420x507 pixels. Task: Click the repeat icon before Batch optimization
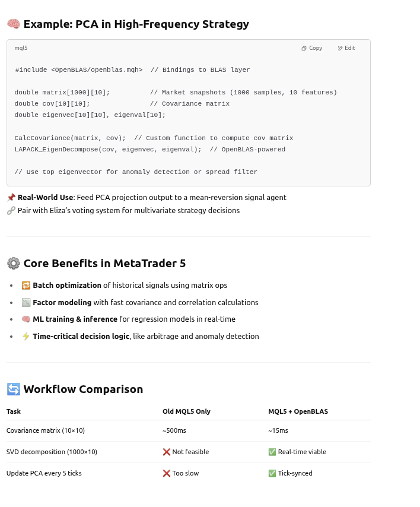pyautogui.click(x=26, y=286)
